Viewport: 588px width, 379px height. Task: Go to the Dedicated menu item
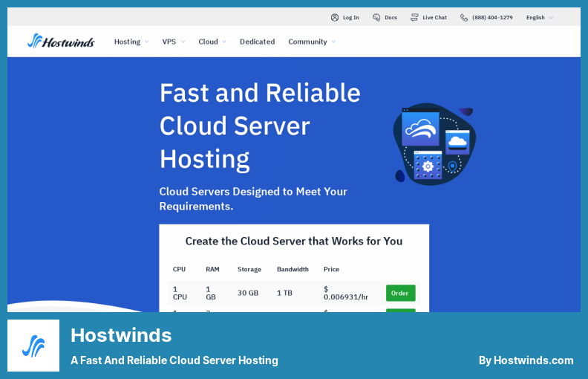(x=257, y=42)
